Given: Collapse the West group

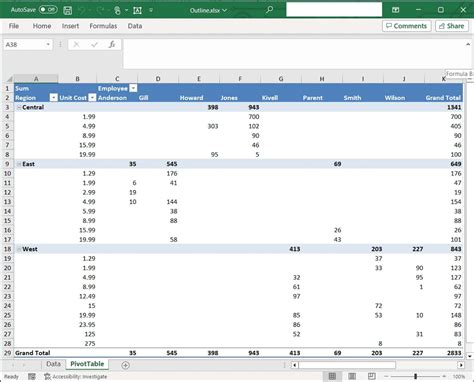Looking at the screenshot, I should (19, 249).
